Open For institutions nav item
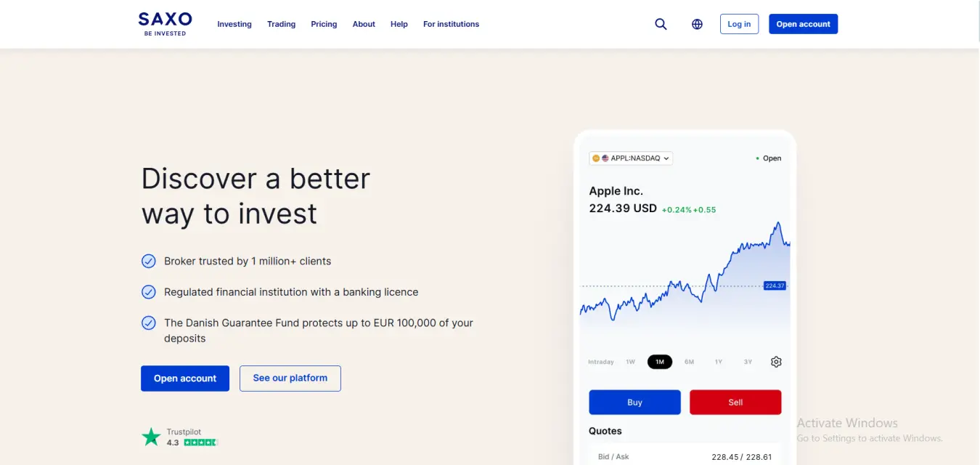 pyautogui.click(x=451, y=24)
